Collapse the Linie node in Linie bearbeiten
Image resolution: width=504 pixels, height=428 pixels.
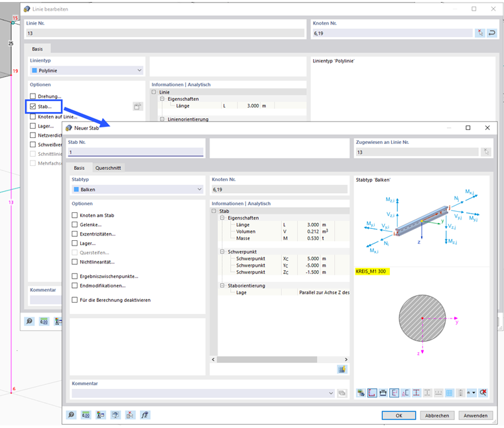[154, 92]
